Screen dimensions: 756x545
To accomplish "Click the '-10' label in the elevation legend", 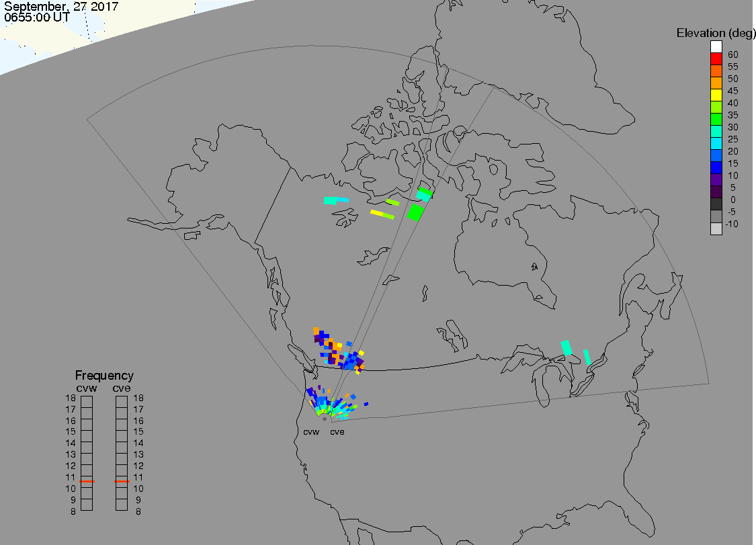I will (732, 224).
